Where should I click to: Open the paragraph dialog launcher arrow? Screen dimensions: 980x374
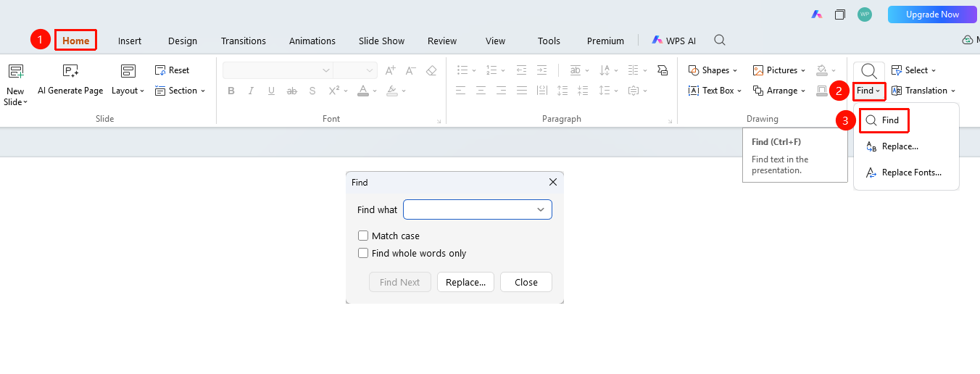pos(670,122)
